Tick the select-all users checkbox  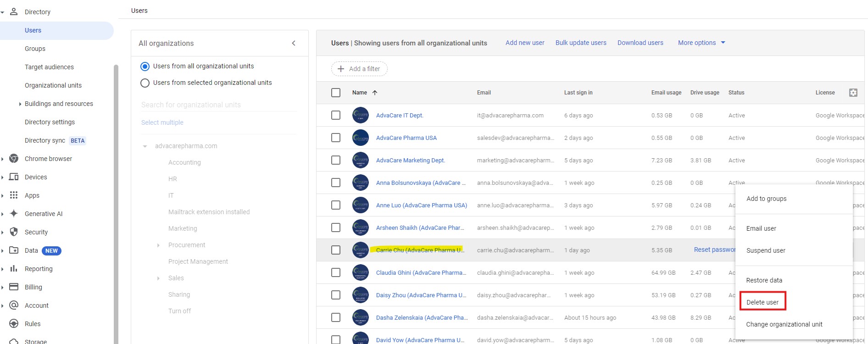pyautogui.click(x=336, y=93)
